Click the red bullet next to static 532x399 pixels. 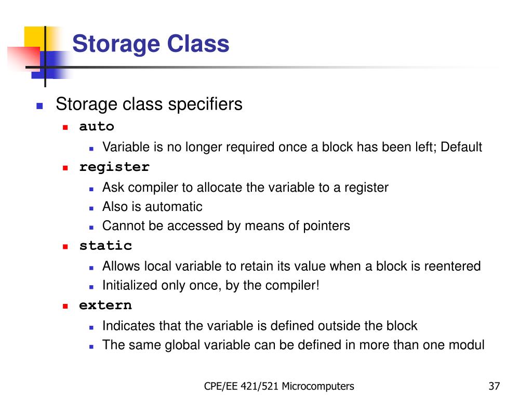tap(65, 247)
